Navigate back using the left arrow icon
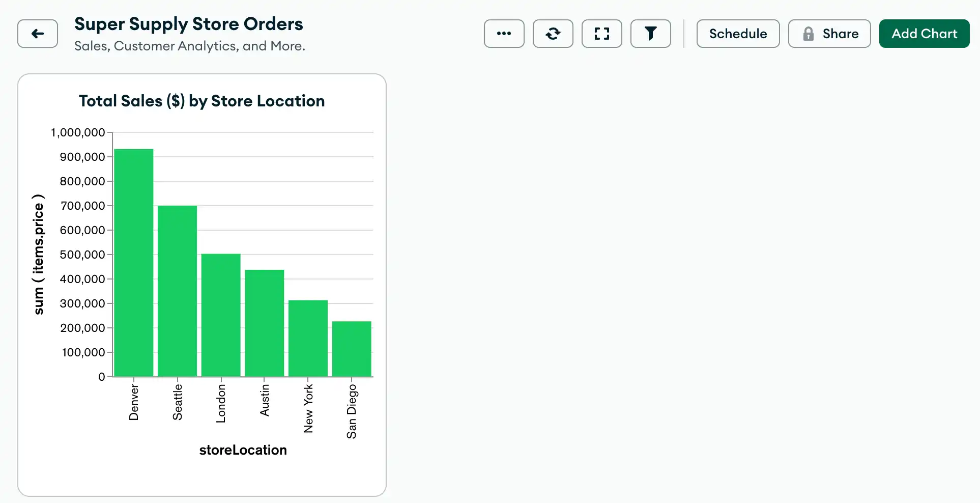 tap(37, 34)
